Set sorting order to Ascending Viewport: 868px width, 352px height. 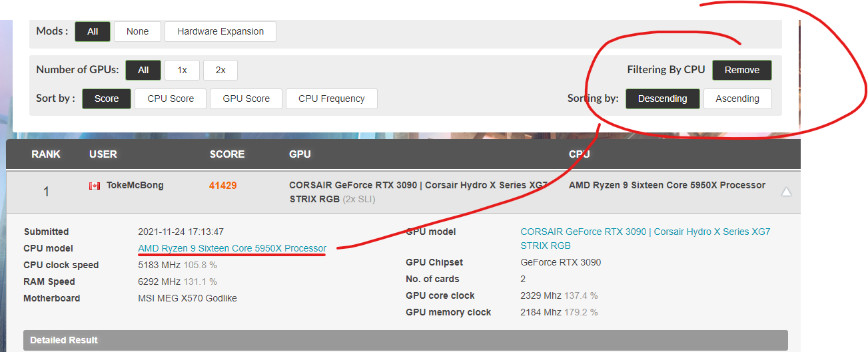737,98
